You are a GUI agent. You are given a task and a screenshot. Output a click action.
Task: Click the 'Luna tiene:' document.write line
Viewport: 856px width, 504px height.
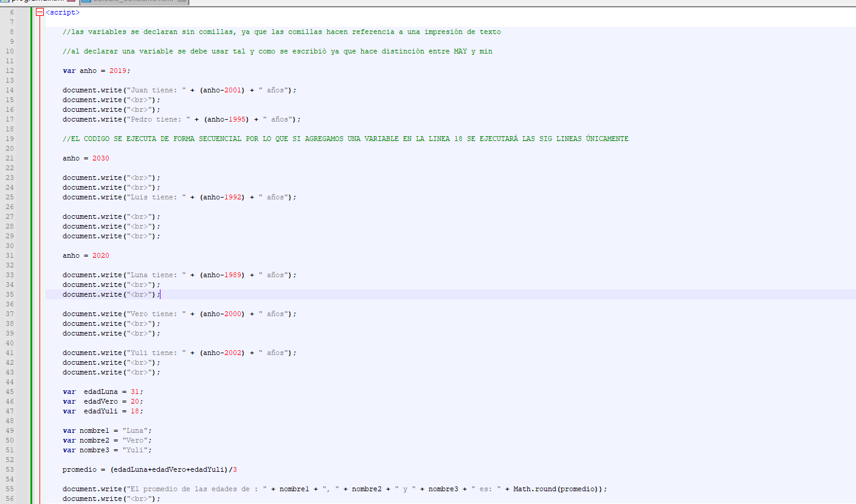coord(179,275)
